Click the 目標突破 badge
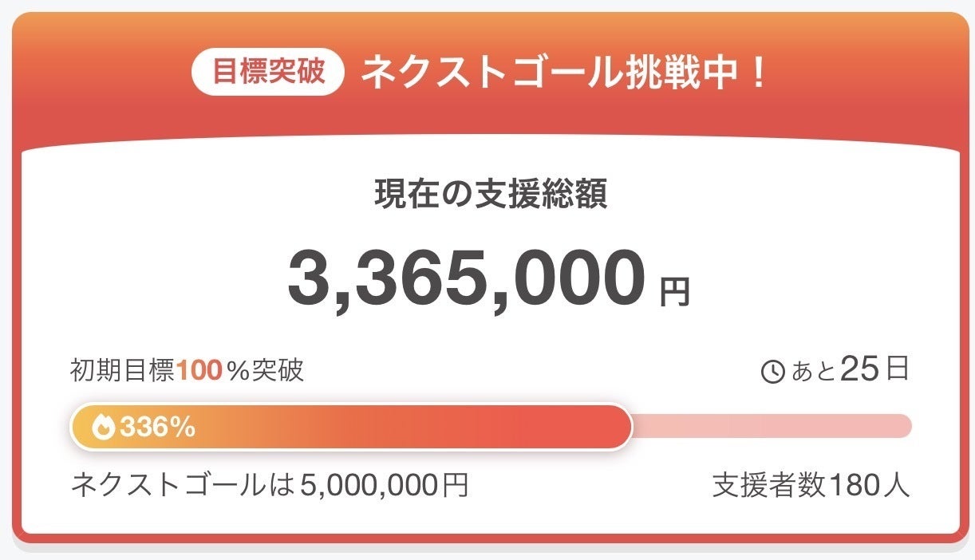The width and height of the screenshot is (975, 560). click(x=268, y=73)
